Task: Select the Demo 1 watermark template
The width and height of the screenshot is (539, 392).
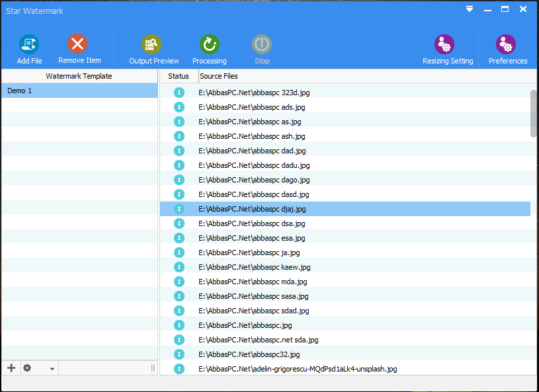Action: [x=80, y=91]
